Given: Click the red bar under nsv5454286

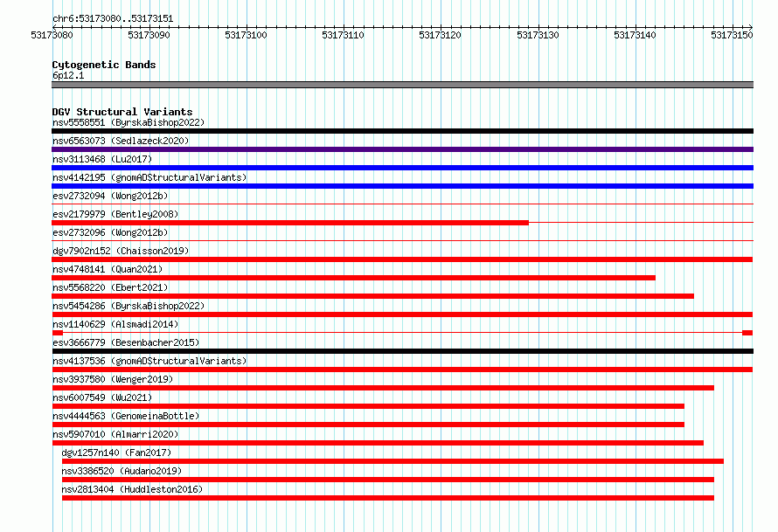Looking at the screenshot, I should pyautogui.click(x=402, y=314).
